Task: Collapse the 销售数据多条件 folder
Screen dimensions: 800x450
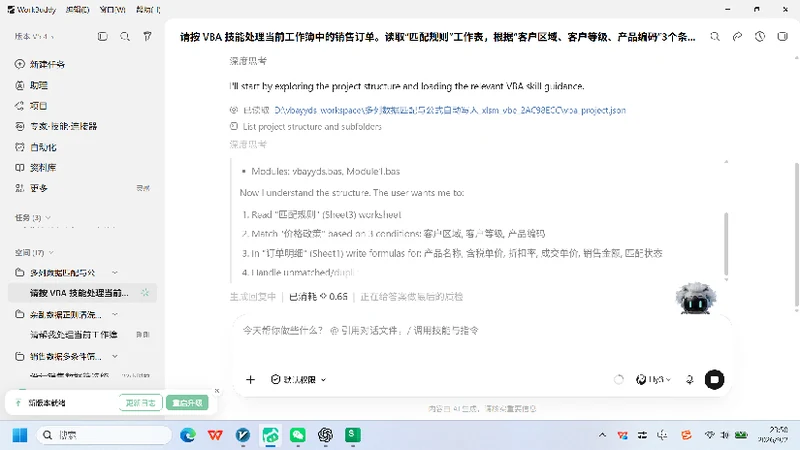Action: 115,356
